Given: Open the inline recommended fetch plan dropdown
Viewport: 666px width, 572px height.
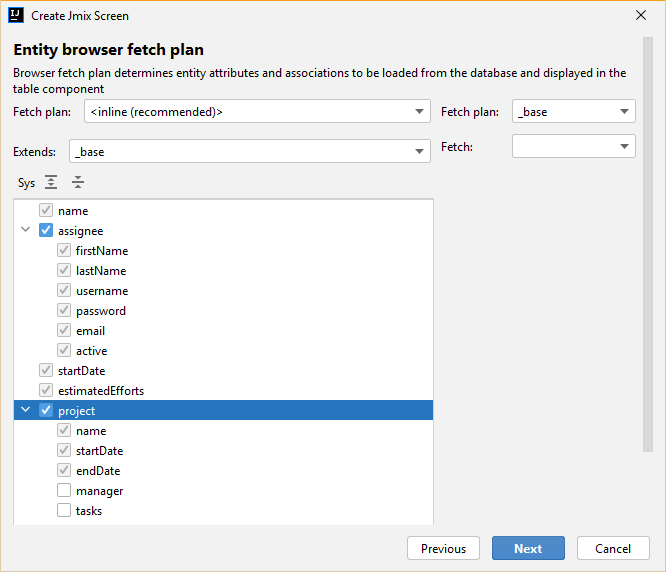Looking at the screenshot, I should coord(257,111).
